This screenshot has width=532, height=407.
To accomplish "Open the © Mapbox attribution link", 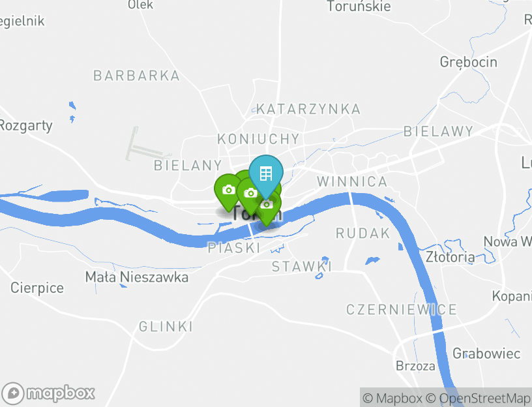I will point(392,398).
